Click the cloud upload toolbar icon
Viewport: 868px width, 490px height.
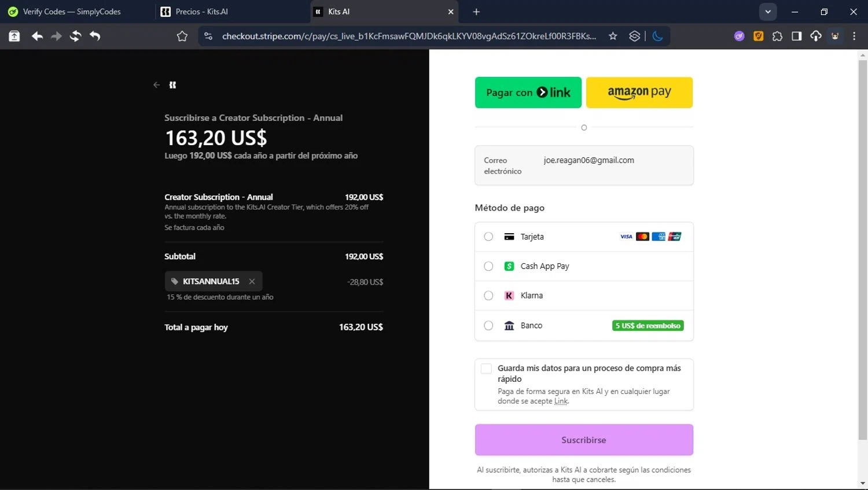[x=816, y=36]
